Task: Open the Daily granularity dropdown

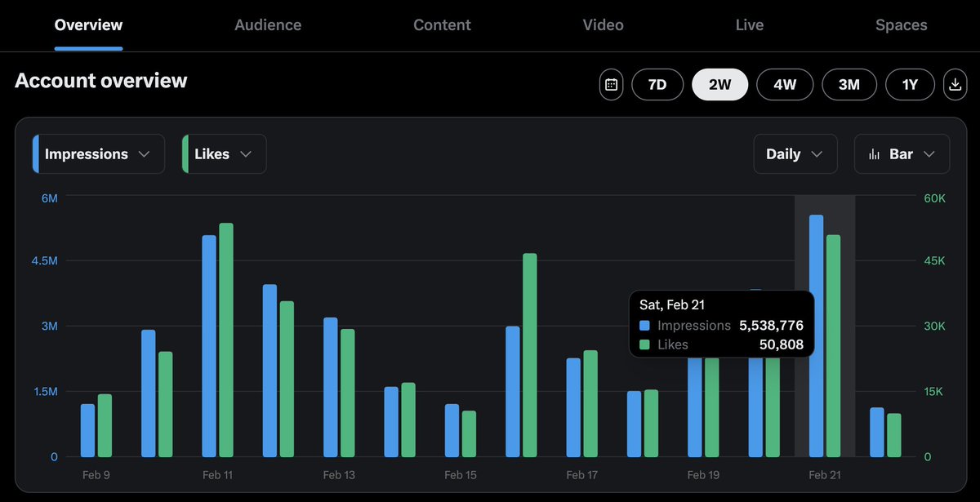Action: pos(795,153)
